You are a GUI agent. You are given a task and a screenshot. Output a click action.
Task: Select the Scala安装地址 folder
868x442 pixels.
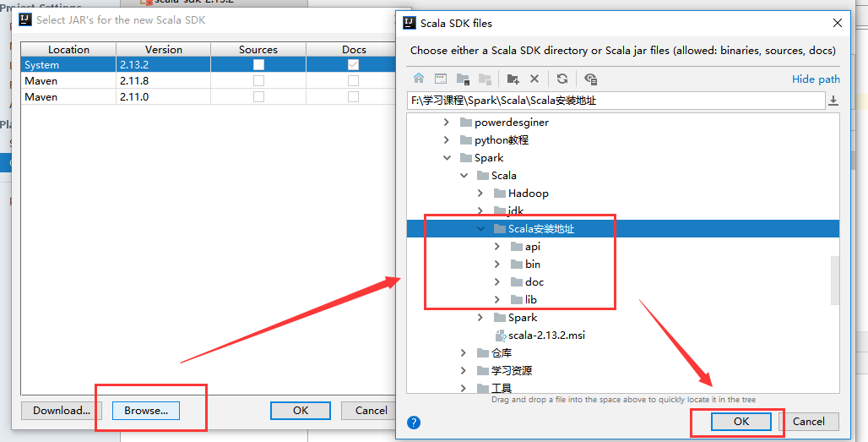pos(541,229)
